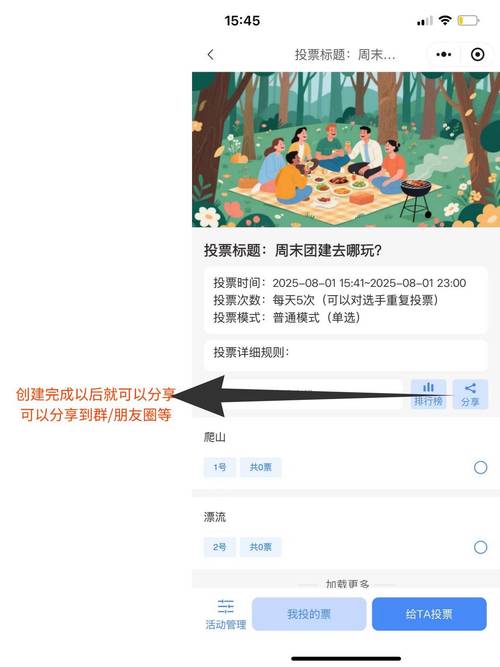This screenshot has height=667, width=500.
Task: Tap the circular close target icon
Action: coord(477,54)
